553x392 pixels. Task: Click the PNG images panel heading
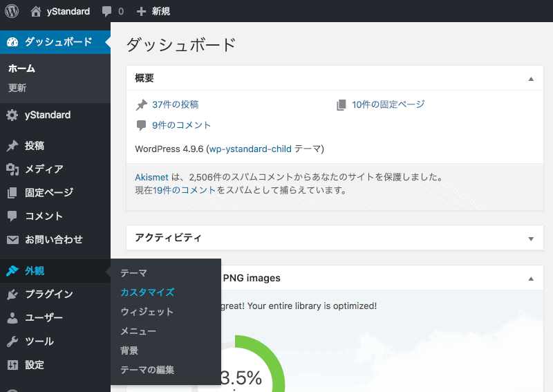click(x=252, y=279)
